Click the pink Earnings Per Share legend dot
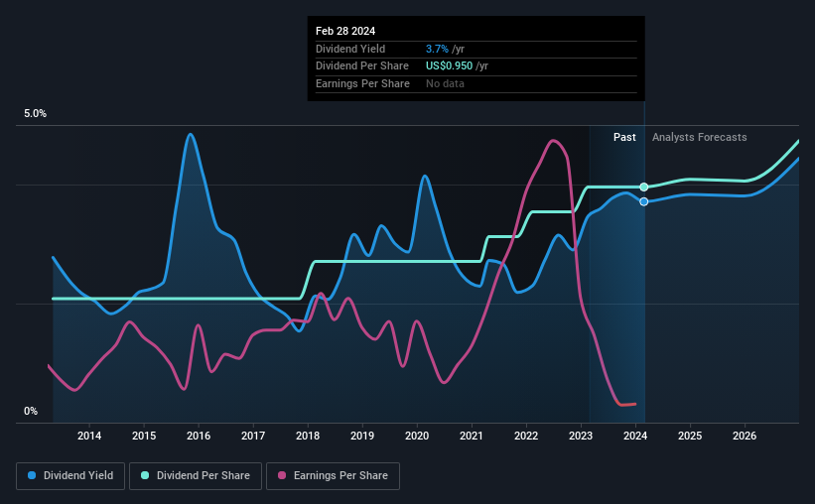The height and width of the screenshot is (504, 815). (282, 475)
